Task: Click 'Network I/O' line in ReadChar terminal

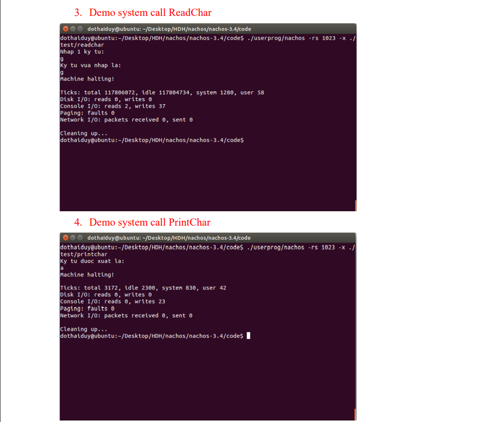Action: [126, 120]
